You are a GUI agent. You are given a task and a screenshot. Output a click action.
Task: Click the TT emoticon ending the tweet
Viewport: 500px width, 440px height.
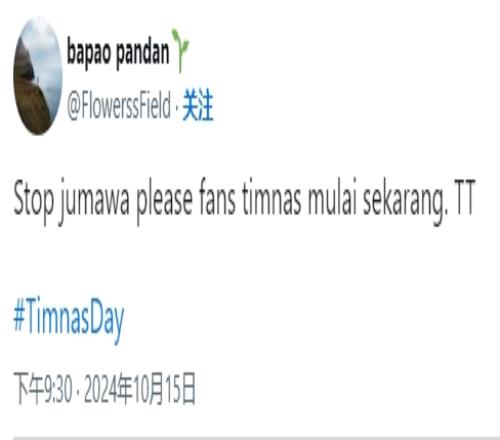[x=464, y=199]
